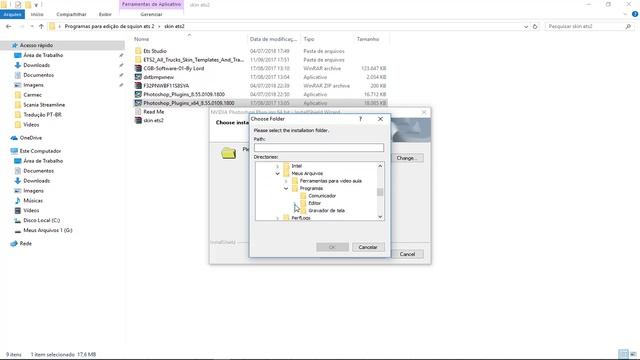The height and width of the screenshot is (360, 640).
Task: Switch to details view icon in status bar
Action: coord(623,354)
